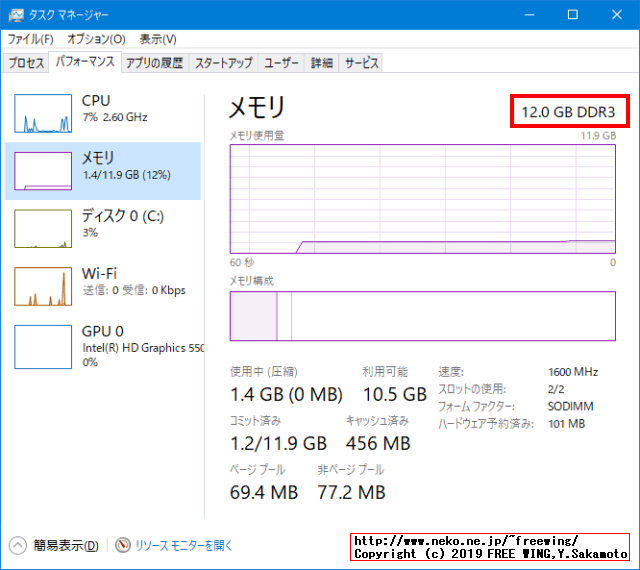640x570 pixels.
Task: Click the 2/2 slots used value
Action: 556,389
